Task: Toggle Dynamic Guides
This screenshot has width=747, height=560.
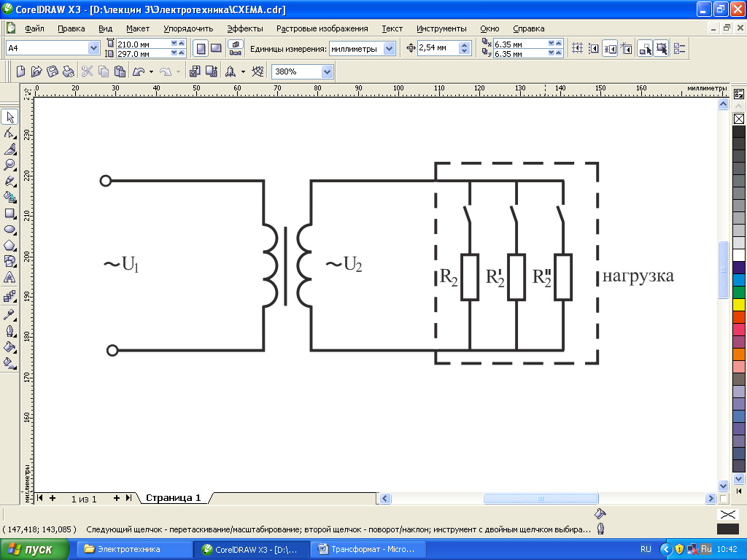Action: point(627,48)
